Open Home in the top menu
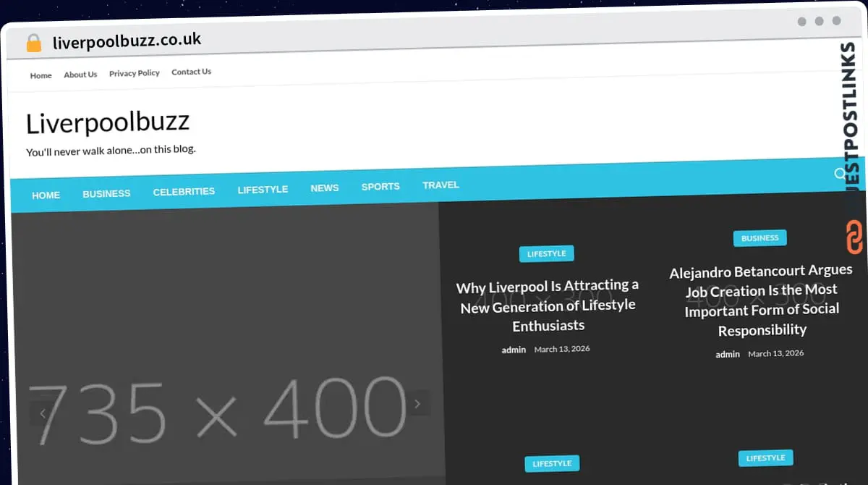The width and height of the screenshot is (868, 485). [41, 75]
